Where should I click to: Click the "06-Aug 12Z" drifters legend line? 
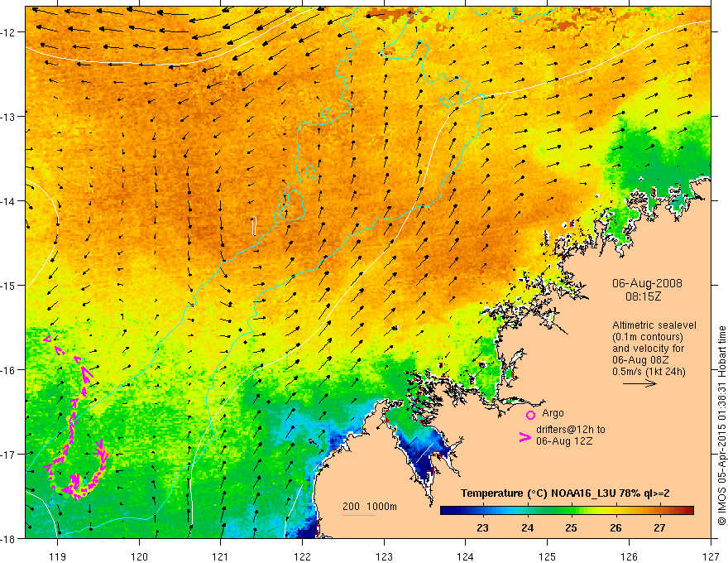tap(564, 441)
